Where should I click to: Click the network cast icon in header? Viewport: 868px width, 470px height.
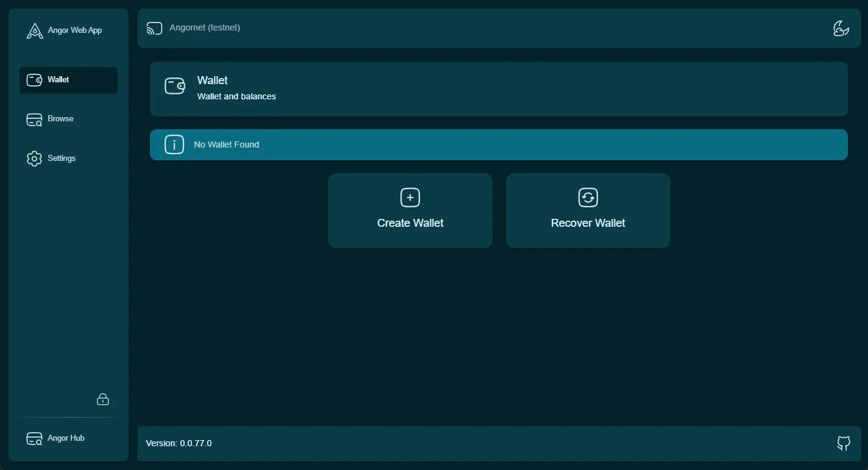[x=155, y=28]
